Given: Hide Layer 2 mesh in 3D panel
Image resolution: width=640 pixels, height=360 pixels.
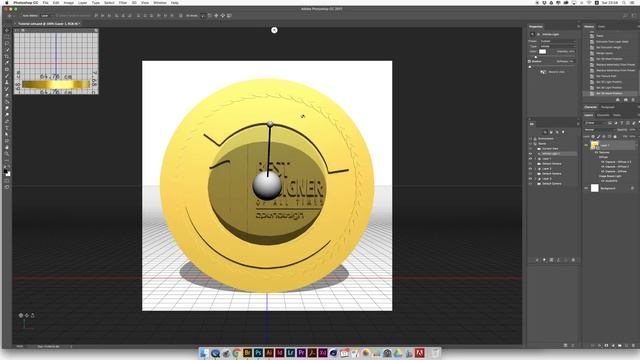Looking at the screenshot, I should pyautogui.click(x=531, y=169).
